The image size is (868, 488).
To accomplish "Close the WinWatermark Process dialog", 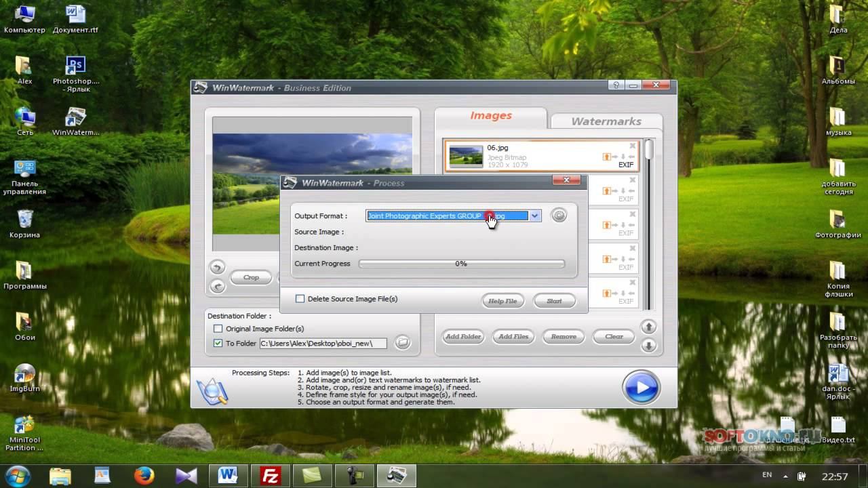I will pyautogui.click(x=566, y=181).
